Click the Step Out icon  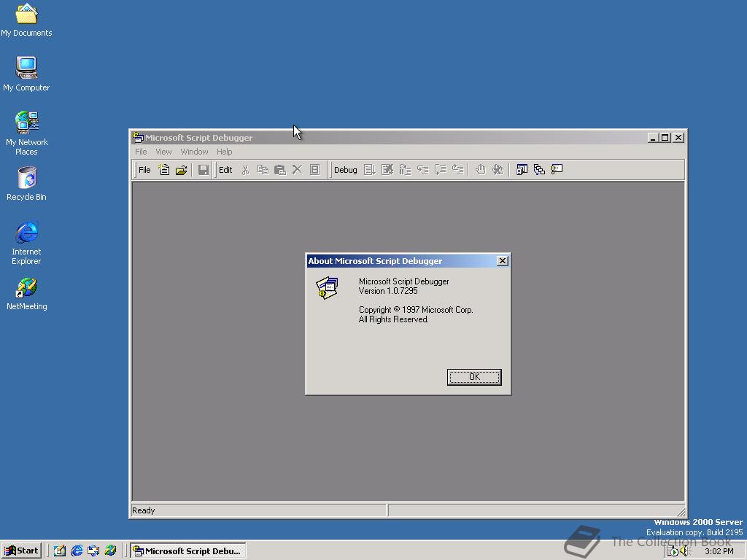click(458, 169)
